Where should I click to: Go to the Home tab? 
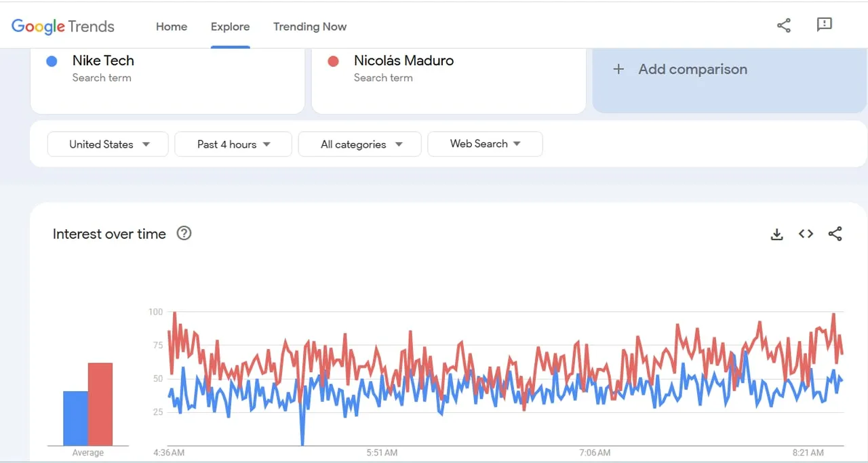coord(172,26)
